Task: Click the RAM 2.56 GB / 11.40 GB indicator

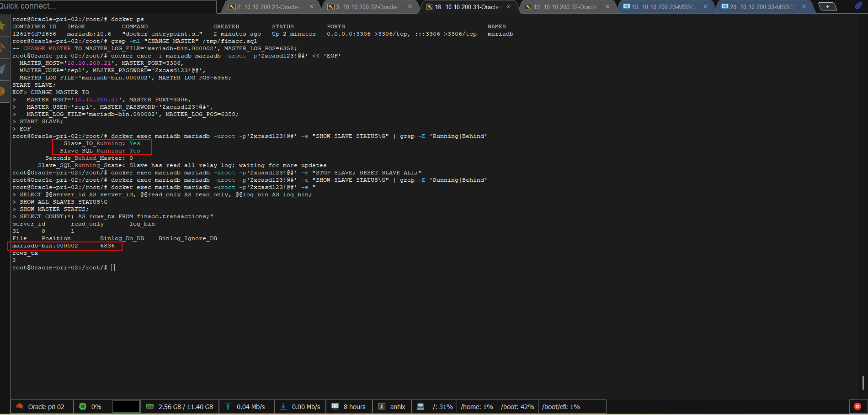Action: pyautogui.click(x=180, y=407)
